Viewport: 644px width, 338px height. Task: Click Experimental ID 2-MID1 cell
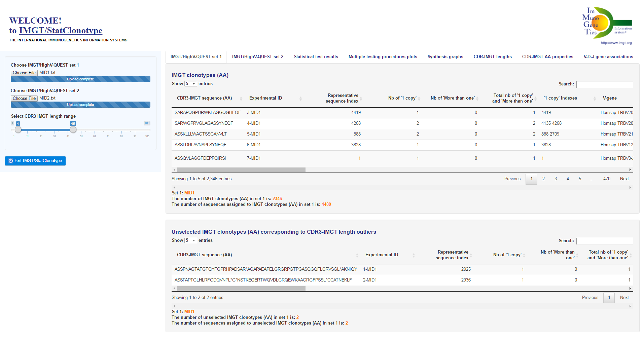click(x=370, y=280)
